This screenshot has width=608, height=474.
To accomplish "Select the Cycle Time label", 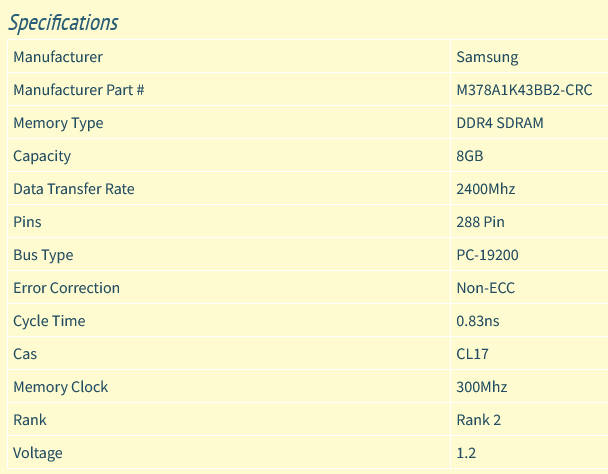I will tap(49, 321).
